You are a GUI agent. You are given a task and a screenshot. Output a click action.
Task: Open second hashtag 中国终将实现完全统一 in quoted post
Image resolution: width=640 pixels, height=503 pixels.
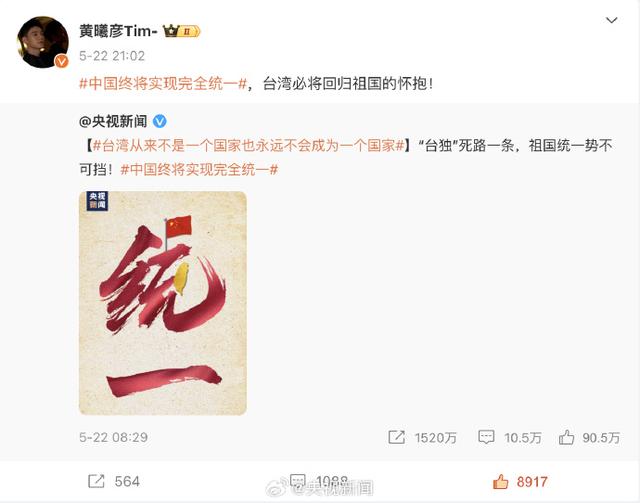199,169
